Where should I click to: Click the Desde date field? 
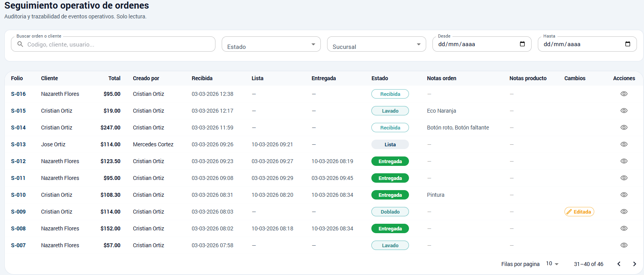pyautogui.click(x=482, y=44)
